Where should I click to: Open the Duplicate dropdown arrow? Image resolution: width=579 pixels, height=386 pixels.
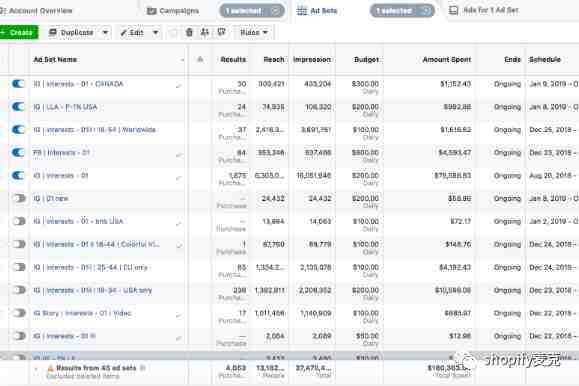point(105,33)
